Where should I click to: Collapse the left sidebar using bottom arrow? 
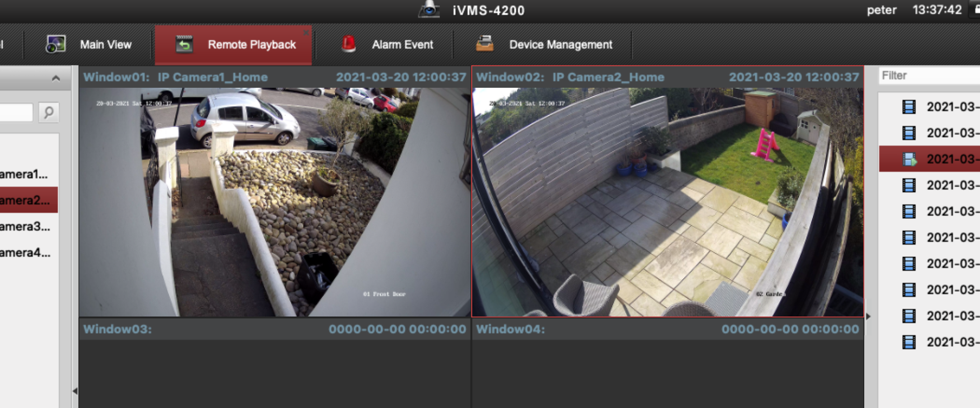tap(75, 391)
